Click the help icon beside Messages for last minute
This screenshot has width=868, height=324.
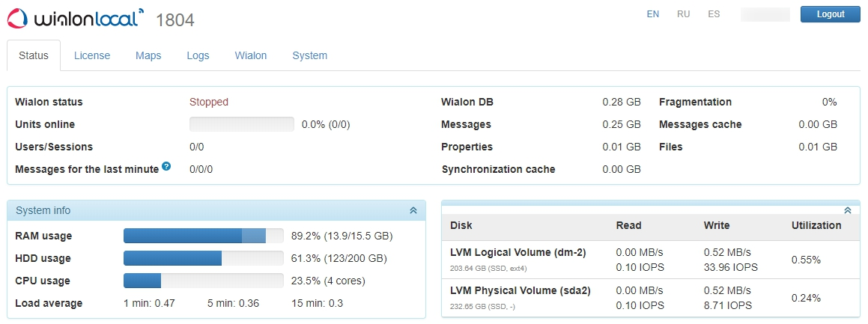tap(166, 167)
